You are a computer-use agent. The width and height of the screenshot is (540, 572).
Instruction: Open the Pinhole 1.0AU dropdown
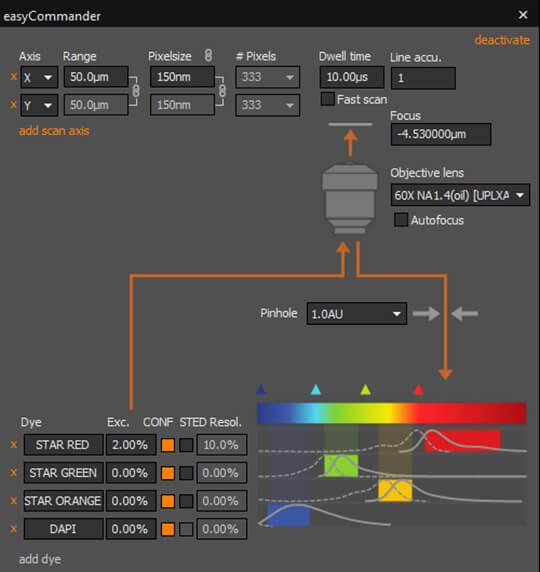click(x=356, y=313)
